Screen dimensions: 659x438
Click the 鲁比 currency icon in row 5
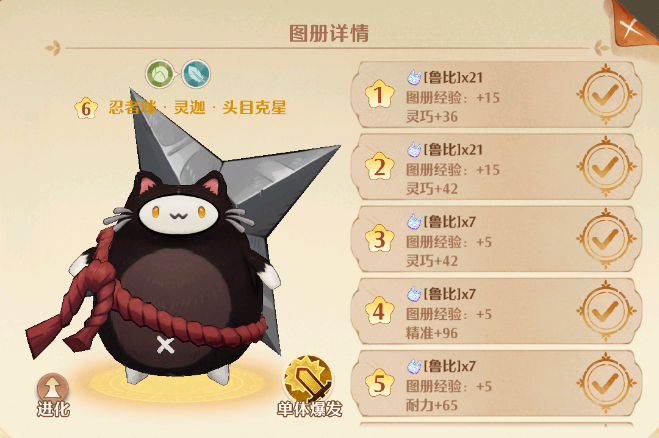coord(414,366)
